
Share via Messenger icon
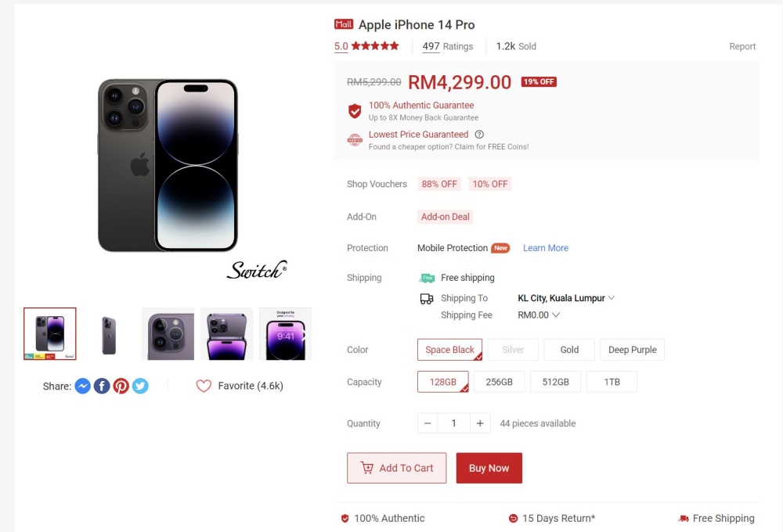point(83,386)
